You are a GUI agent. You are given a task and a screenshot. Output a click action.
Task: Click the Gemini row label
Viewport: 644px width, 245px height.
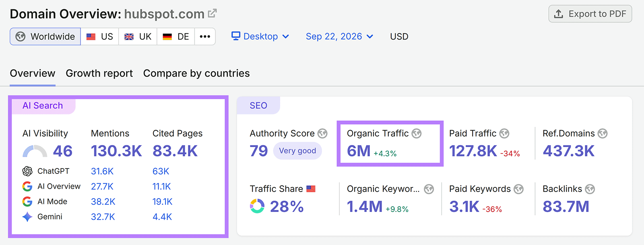click(50, 217)
